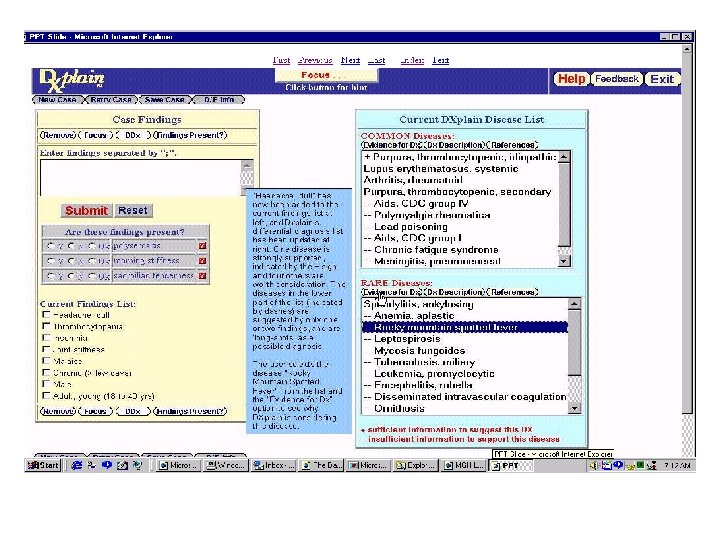This screenshot has height=540, width=720.
Task: Follow the Previous slide link
Action: pos(315,60)
